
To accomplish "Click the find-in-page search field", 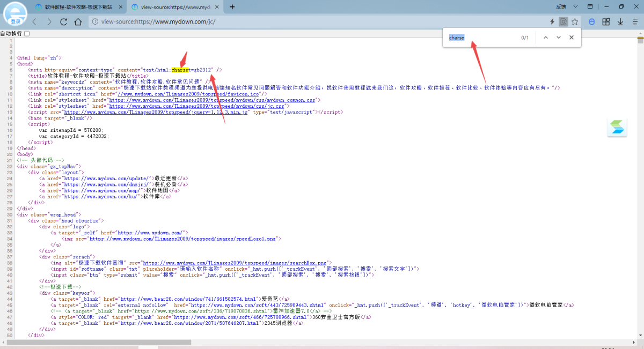I will [x=481, y=38].
